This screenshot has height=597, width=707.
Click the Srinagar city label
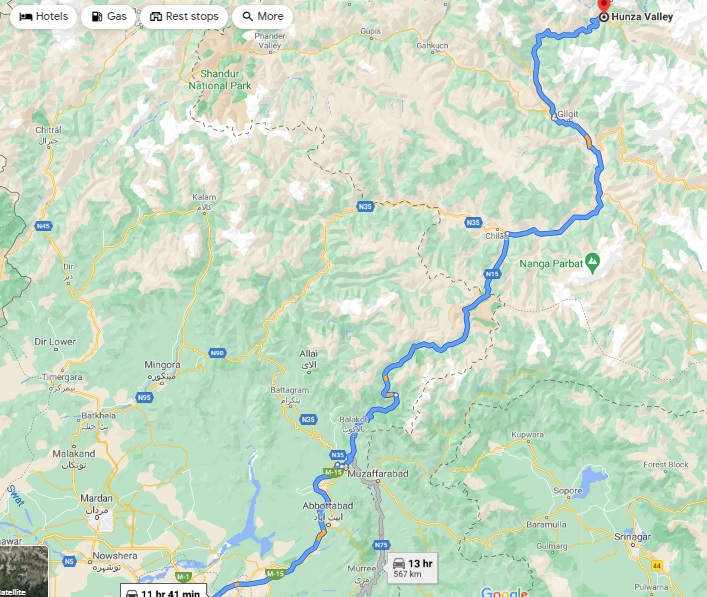[633, 537]
